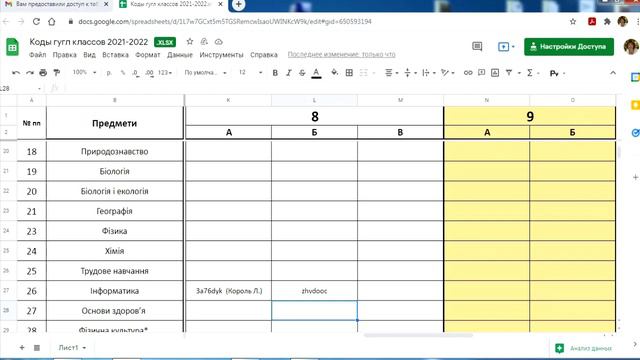Insert a comment from the toolbar
The height and width of the screenshot is (360, 640).
(482, 73)
